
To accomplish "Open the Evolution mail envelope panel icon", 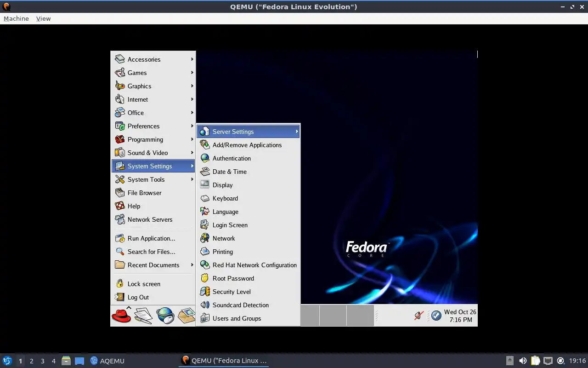I will tap(187, 316).
